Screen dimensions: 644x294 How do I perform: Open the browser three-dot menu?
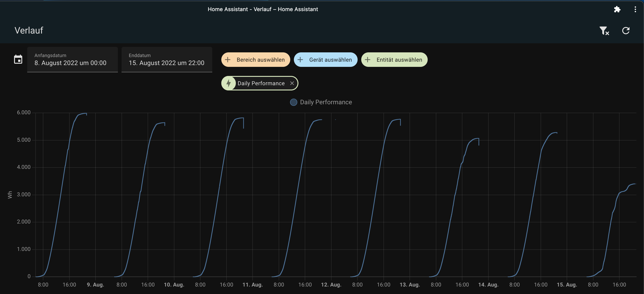coord(635,9)
